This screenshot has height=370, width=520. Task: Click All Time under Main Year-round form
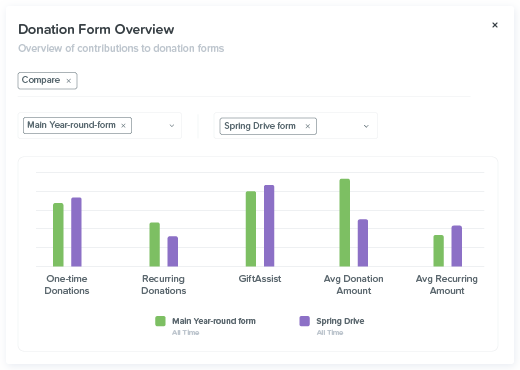tap(185, 332)
